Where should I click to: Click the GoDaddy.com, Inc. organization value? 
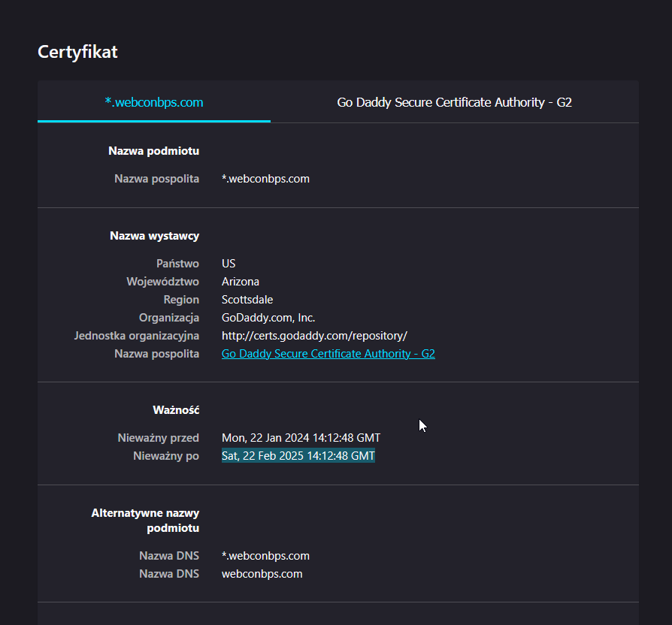click(x=268, y=318)
